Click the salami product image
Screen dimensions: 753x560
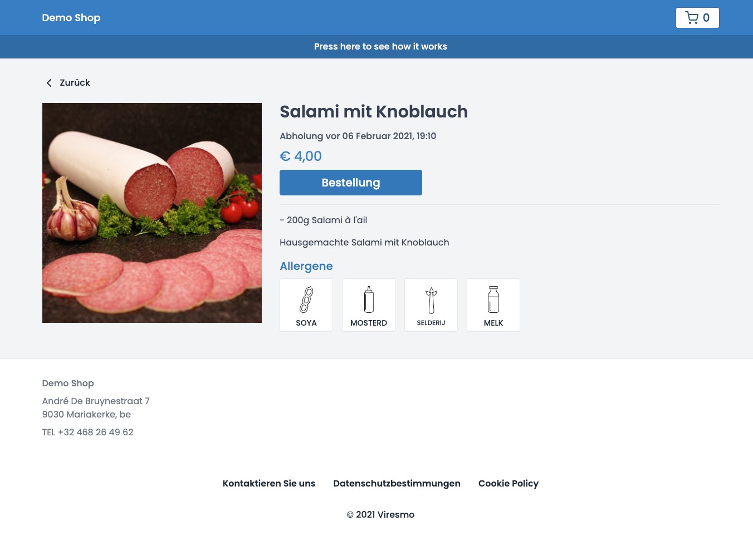(152, 213)
